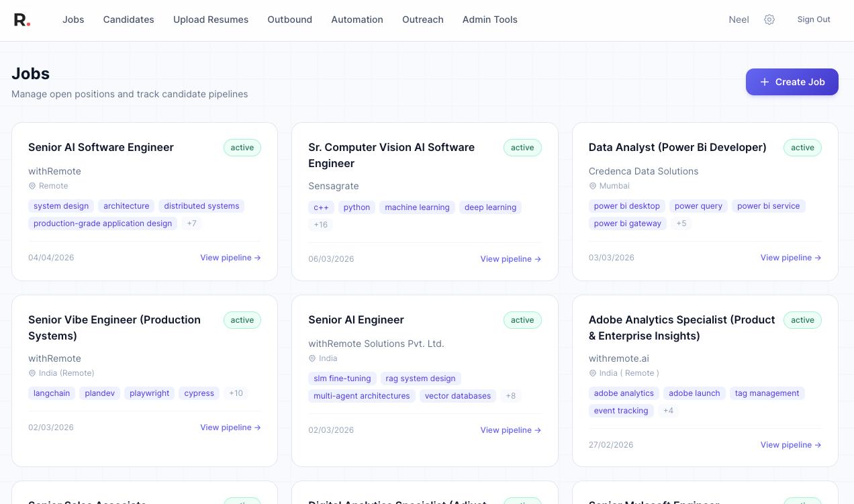The image size is (854, 504).
Task: Click the power bi gateway tag
Action: pyautogui.click(x=628, y=223)
